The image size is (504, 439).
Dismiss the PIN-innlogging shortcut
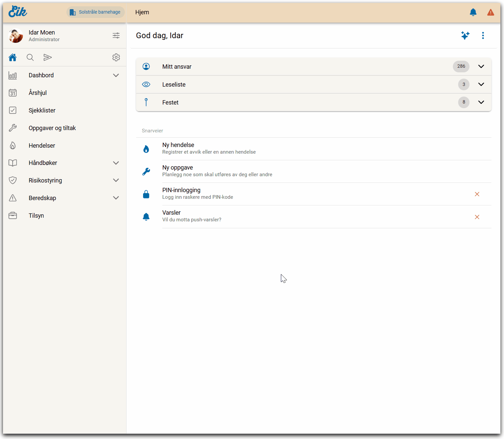pos(477,194)
